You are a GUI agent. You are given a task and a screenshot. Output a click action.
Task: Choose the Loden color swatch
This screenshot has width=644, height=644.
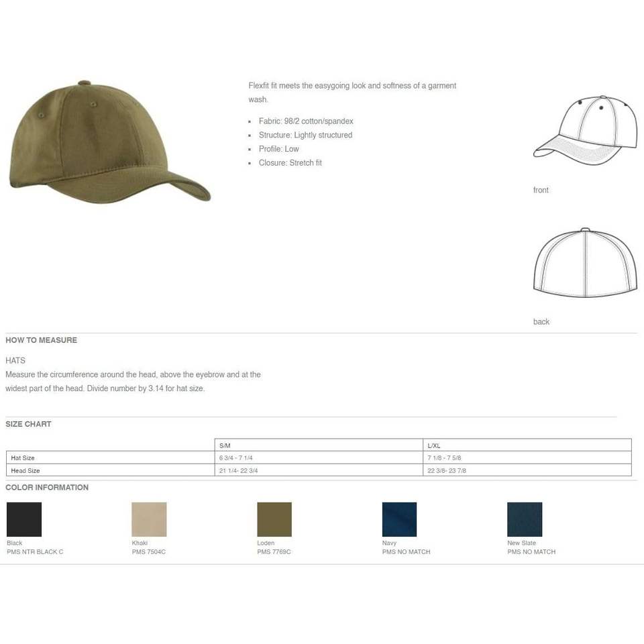pyautogui.click(x=274, y=519)
